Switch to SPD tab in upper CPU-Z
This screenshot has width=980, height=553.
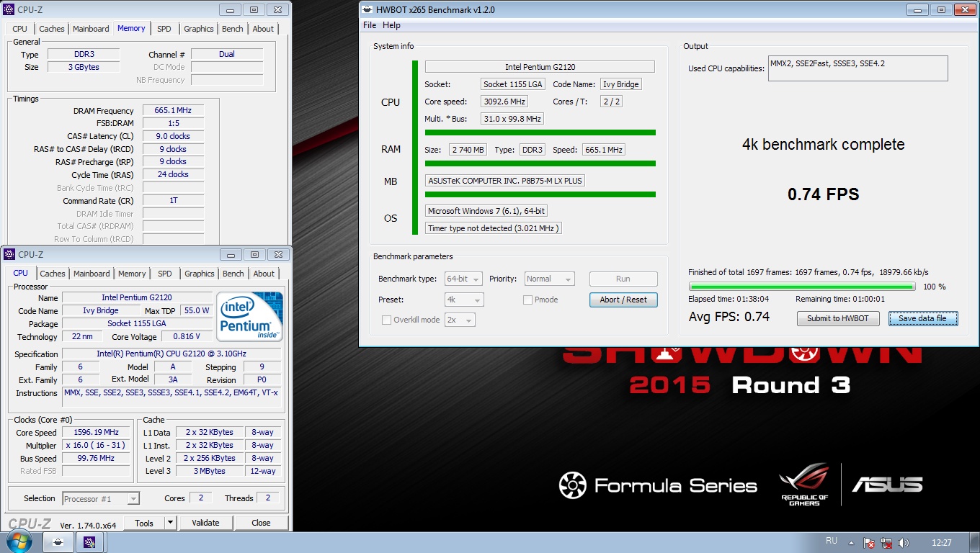164,29
